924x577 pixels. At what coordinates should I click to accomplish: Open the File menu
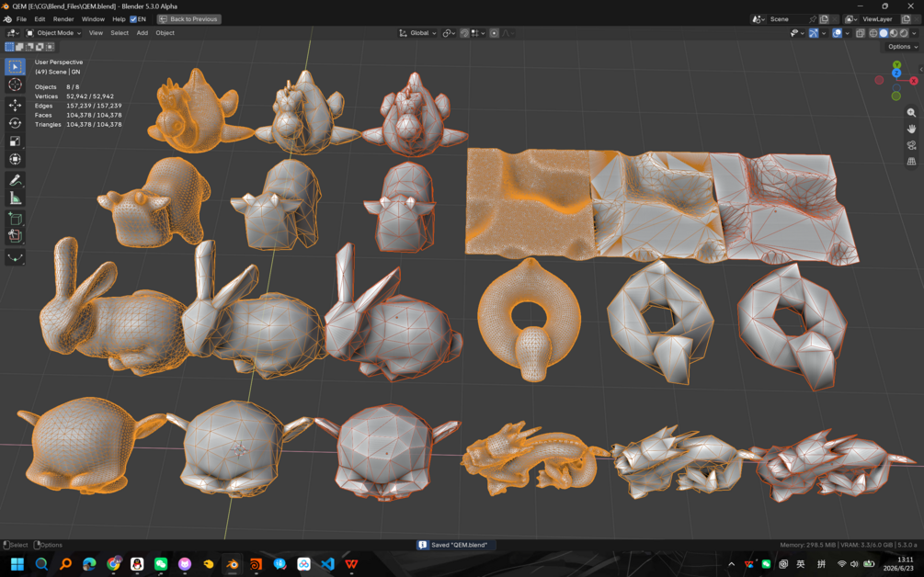pos(21,19)
